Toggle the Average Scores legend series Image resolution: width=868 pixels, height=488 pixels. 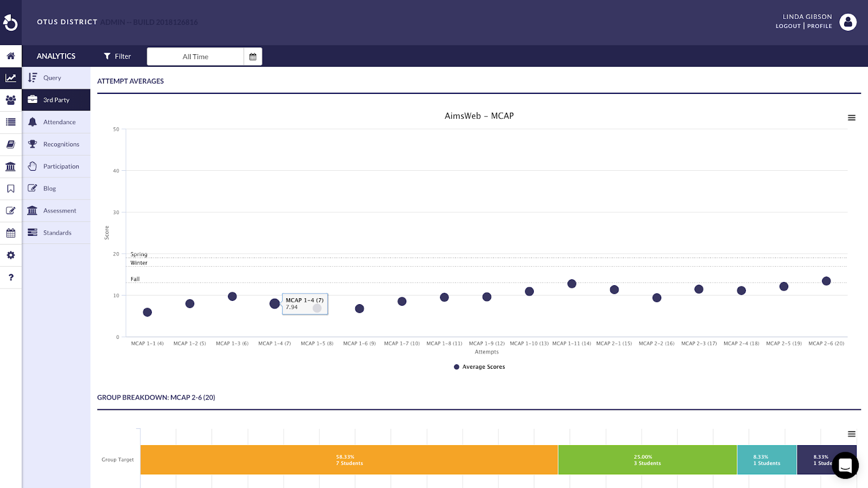click(x=480, y=367)
